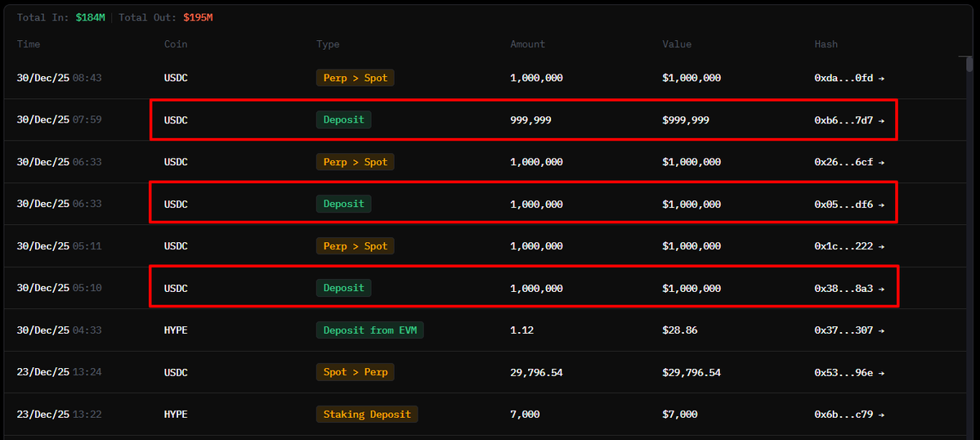The width and height of the screenshot is (980, 440).
Task: Open transaction hash 0x38...8a3 link
Action: tap(848, 288)
